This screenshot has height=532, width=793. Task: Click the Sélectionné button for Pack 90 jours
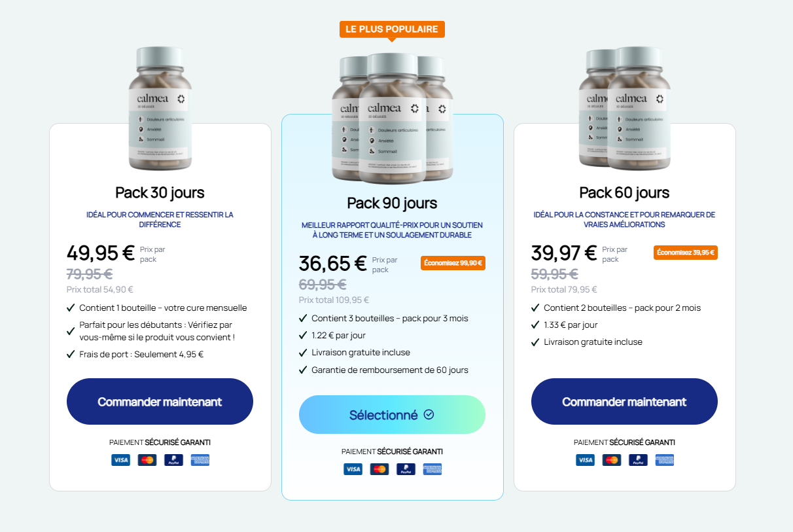[392, 414]
